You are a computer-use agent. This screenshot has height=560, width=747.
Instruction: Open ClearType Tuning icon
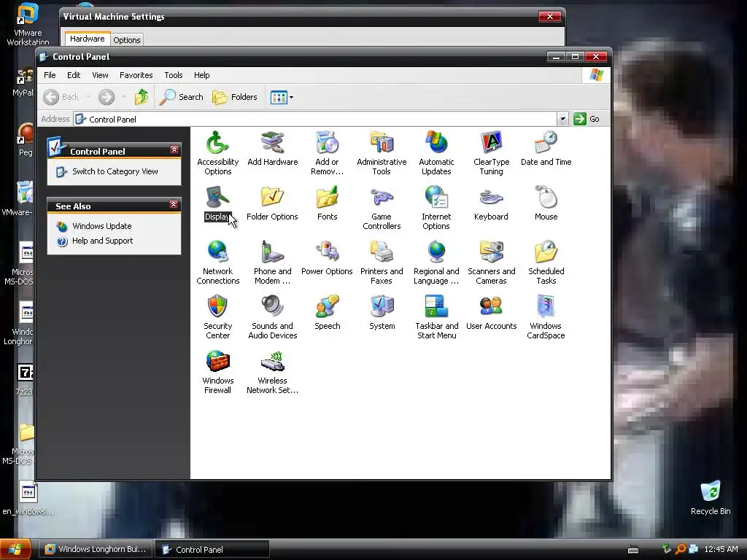click(491, 153)
